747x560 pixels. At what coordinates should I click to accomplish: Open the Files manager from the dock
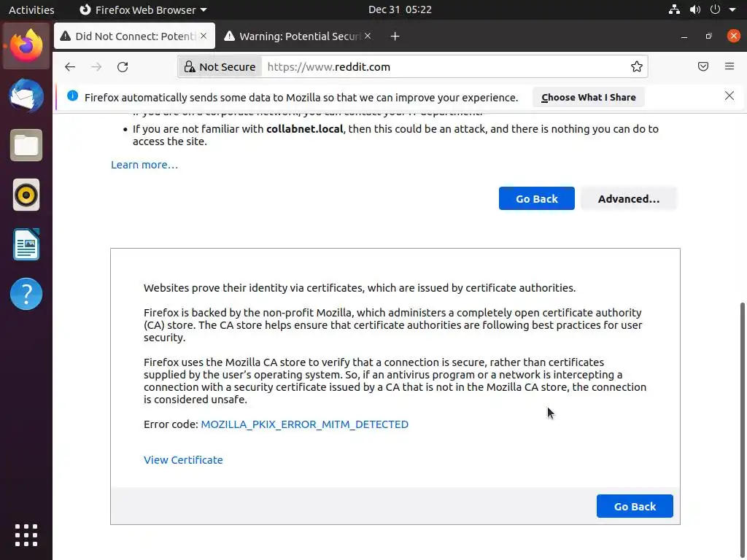(x=26, y=145)
